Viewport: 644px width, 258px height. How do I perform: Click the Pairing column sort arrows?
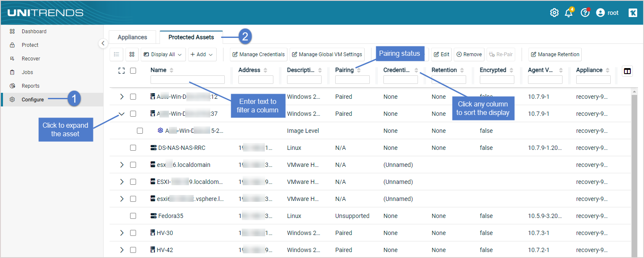[359, 70]
